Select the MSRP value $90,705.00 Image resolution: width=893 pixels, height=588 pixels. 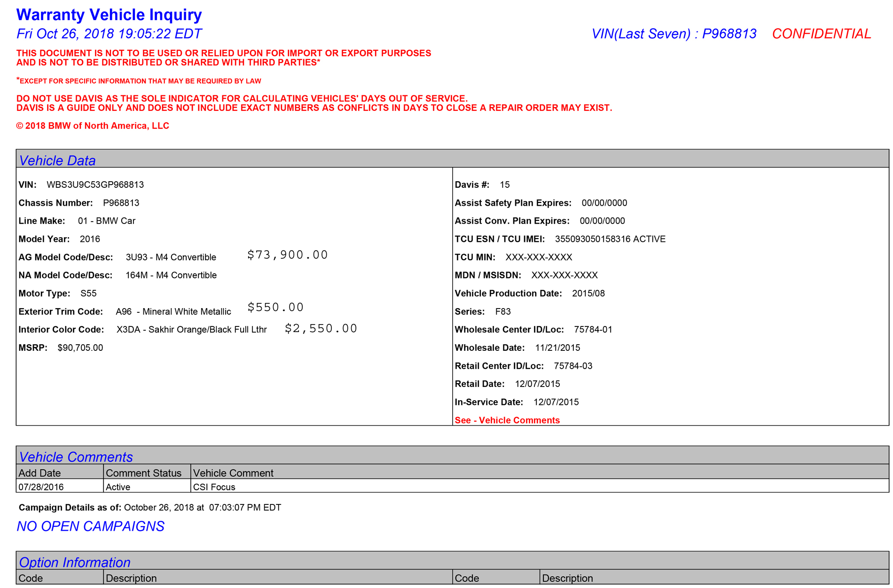coord(80,348)
